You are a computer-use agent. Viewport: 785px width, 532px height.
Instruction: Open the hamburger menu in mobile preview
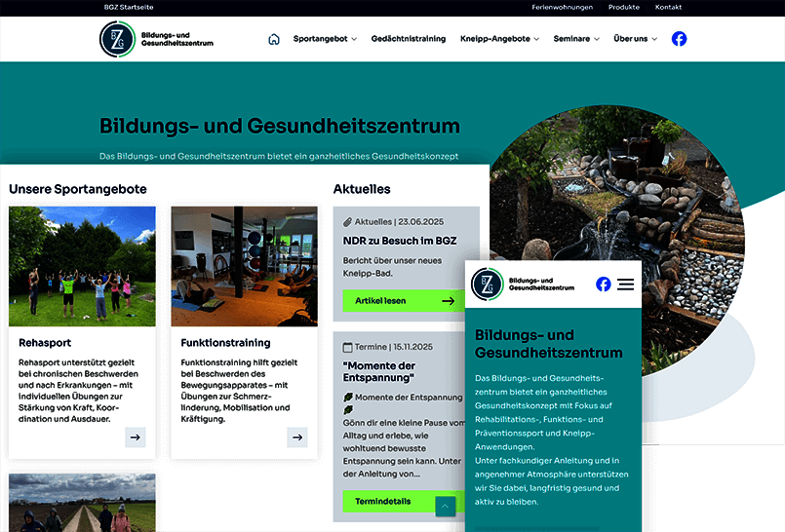click(626, 284)
